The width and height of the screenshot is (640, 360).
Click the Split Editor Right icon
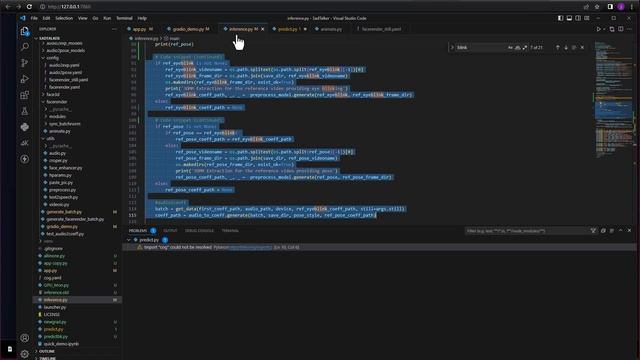[621, 29]
